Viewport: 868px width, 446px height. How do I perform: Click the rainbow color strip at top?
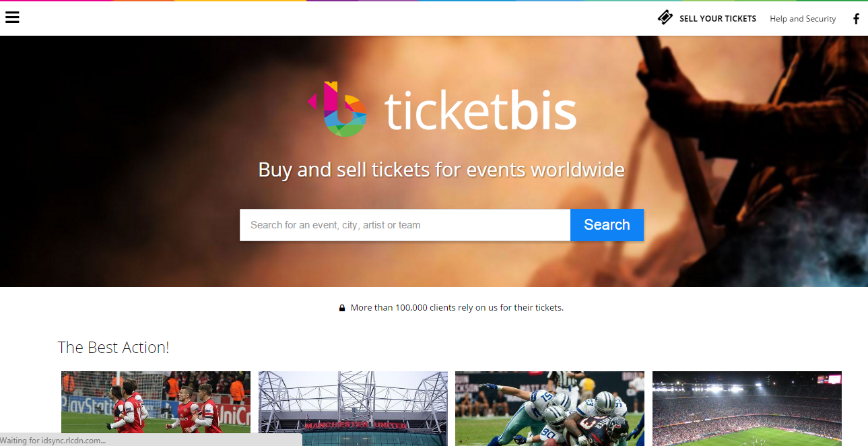tap(434, 1)
